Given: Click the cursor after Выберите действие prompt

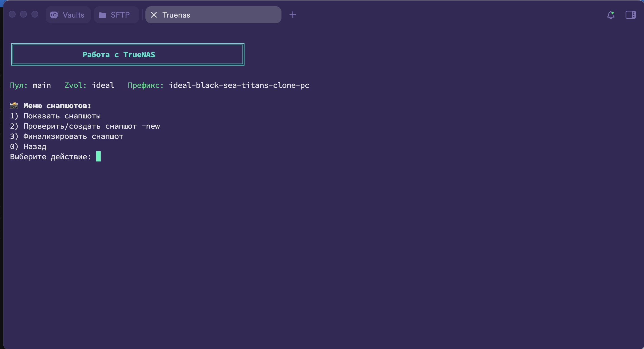Looking at the screenshot, I should 98,156.
